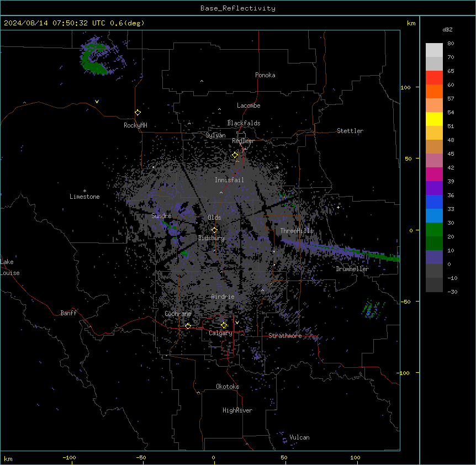Click the yellow marker below Cochrane label

[x=188, y=326]
